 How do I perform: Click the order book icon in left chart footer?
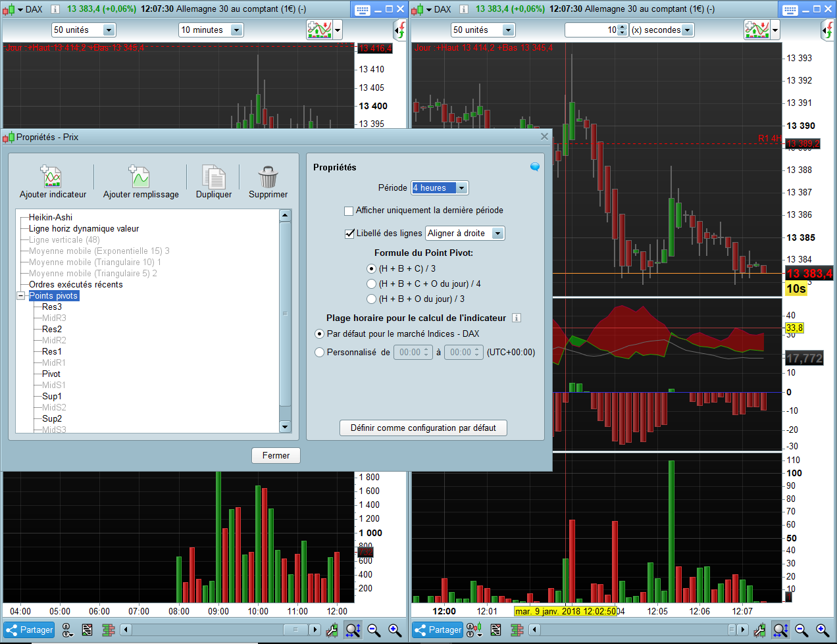[109, 630]
